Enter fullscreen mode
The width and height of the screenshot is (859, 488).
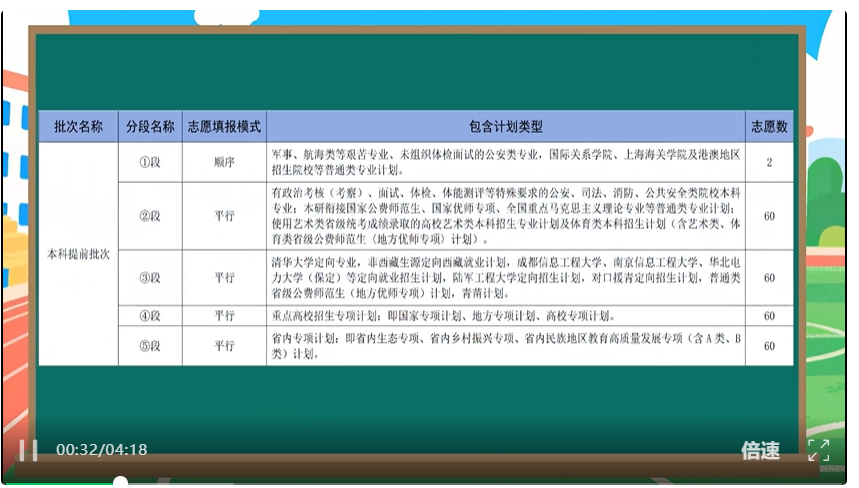pos(818,450)
